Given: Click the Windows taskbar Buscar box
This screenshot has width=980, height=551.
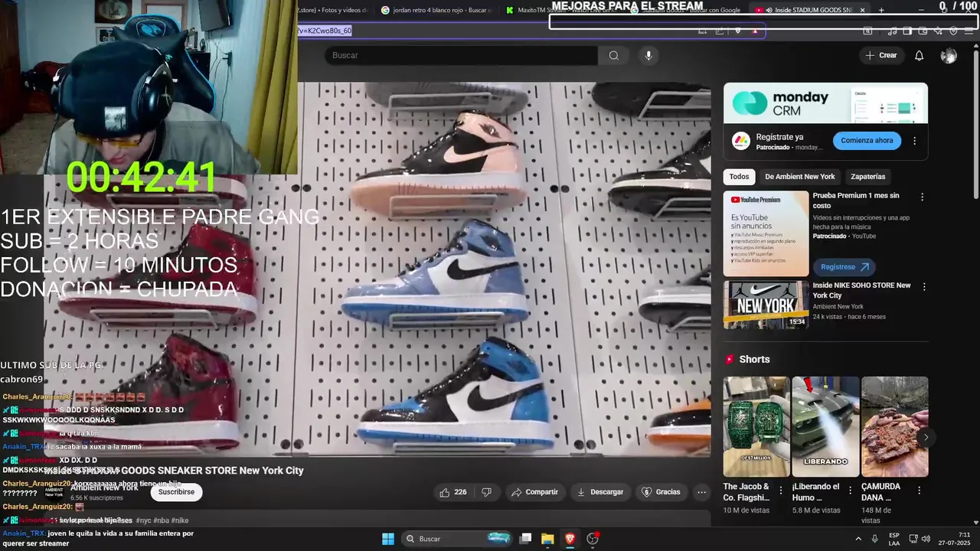Looking at the screenshot, I should [x=457, y=539].
